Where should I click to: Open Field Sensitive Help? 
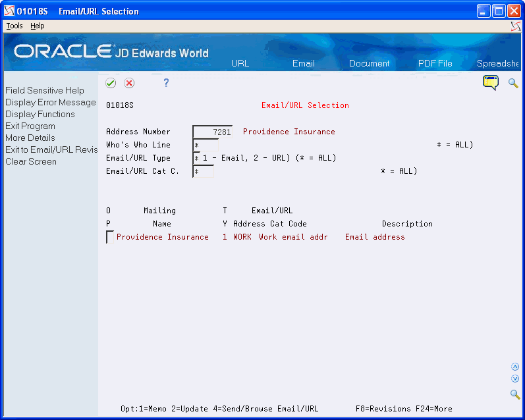[45, 90]
